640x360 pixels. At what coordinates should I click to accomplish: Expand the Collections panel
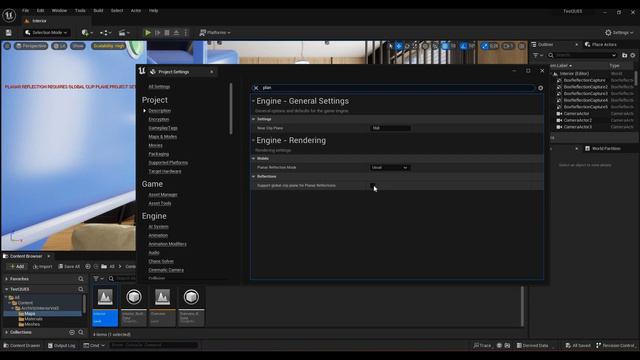pyautogui.click(x=7, y=332)
